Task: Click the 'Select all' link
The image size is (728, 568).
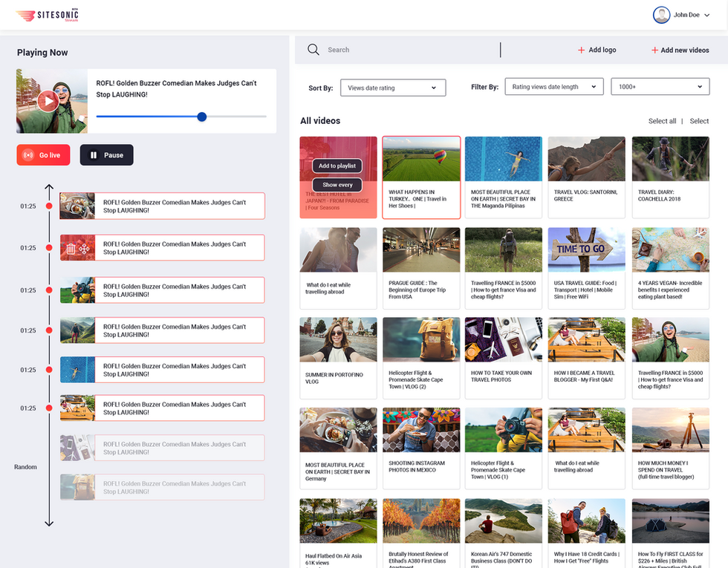Action: 662,121
